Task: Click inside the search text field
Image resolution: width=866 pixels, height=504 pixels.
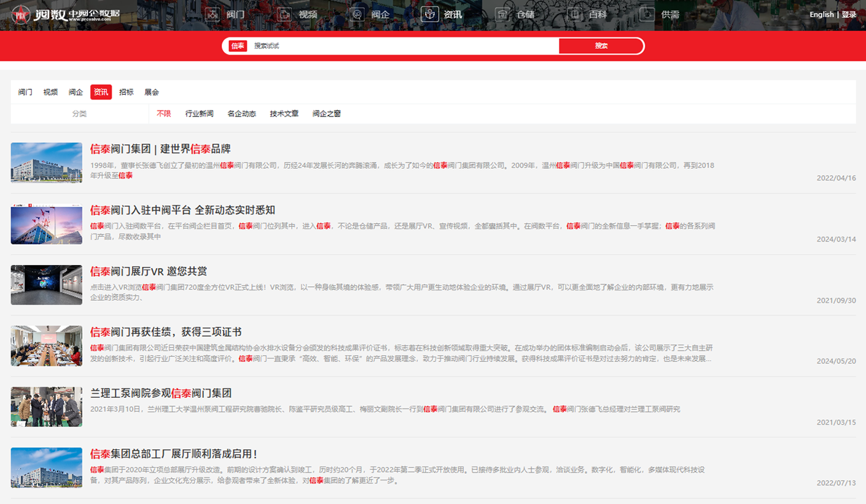Action: [402, 46]
